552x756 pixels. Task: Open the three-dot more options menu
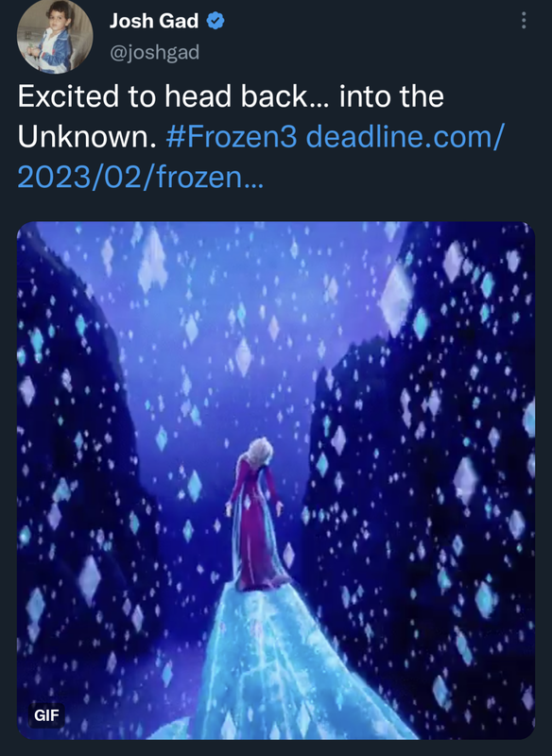coord(523,21)
